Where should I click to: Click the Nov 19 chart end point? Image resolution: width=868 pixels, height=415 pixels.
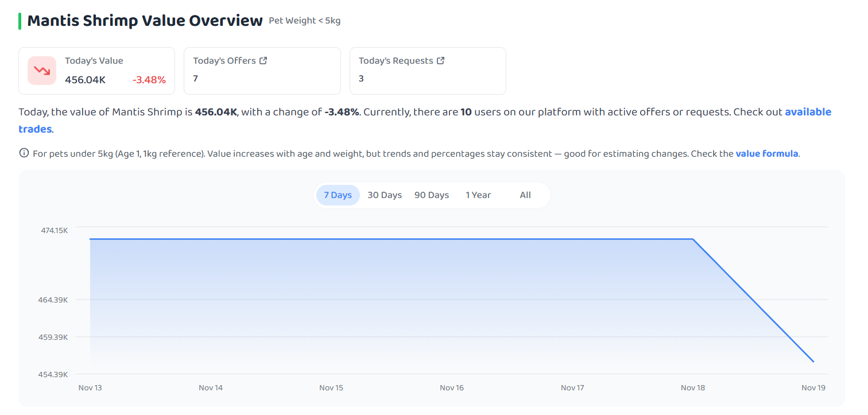click(x=813, y=362)
